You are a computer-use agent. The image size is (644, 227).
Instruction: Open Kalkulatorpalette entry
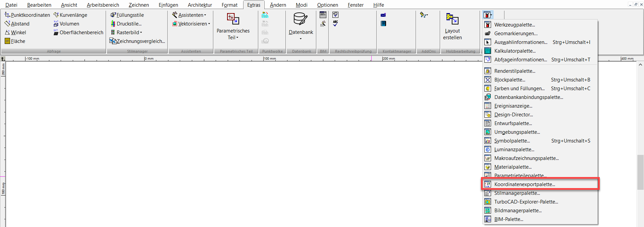540,51
